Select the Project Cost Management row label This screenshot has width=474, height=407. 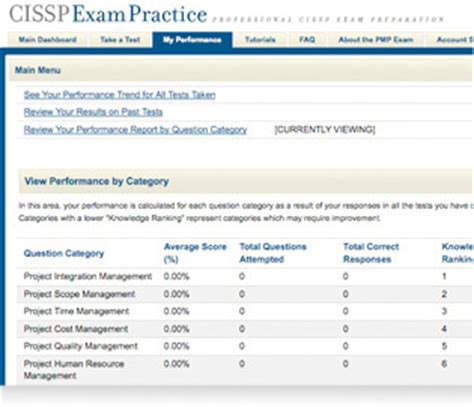point(76,329)
